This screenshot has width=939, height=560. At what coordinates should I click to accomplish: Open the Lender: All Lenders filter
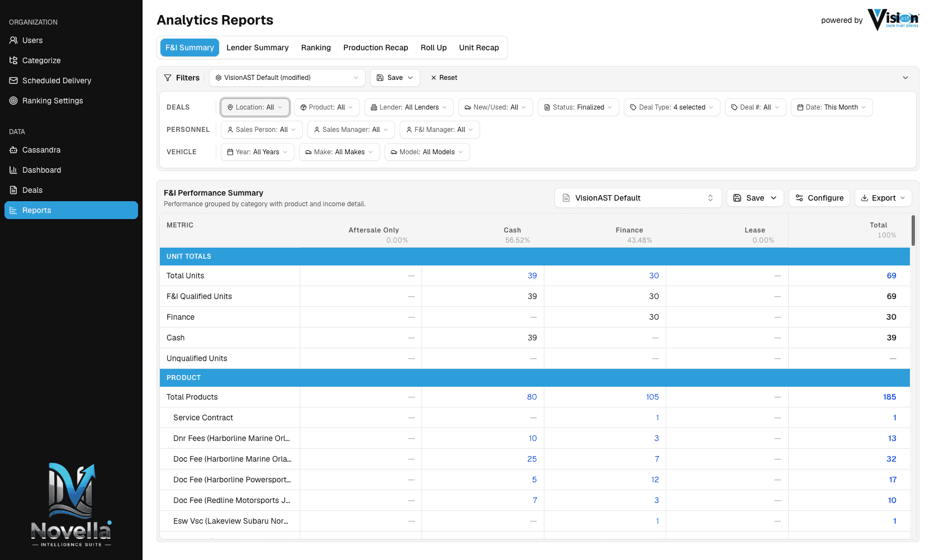[x=409, y=107]
